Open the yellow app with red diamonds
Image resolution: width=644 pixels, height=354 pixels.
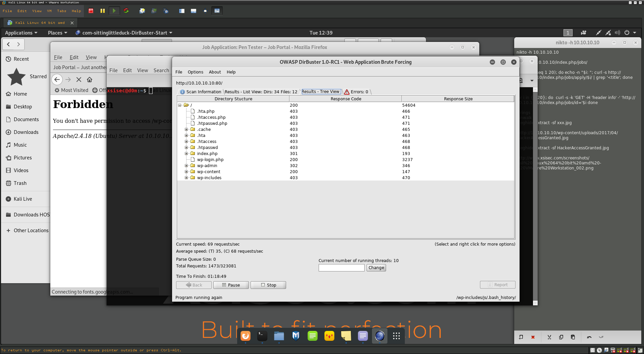pyautogui.click(x=329, y=336)
